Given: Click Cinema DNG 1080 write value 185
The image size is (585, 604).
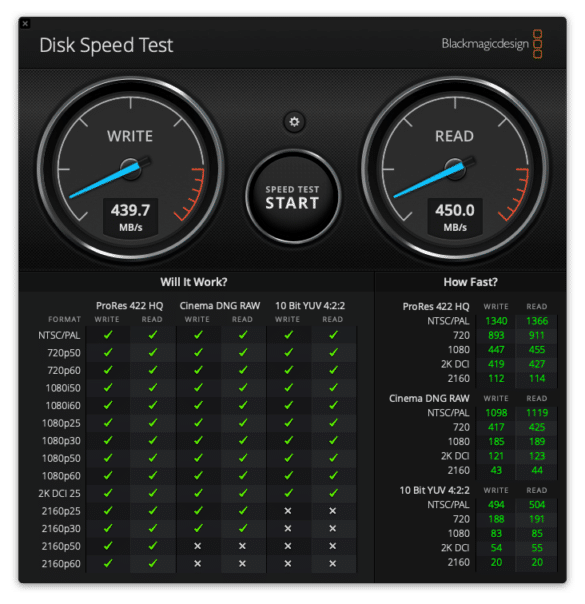Looking at the screenshot, I should (x=496, y=441).
